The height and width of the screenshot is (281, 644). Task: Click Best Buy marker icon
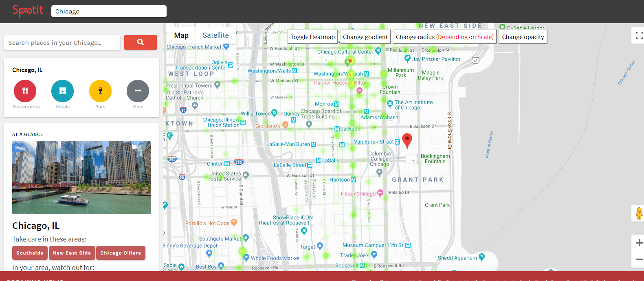221,266
